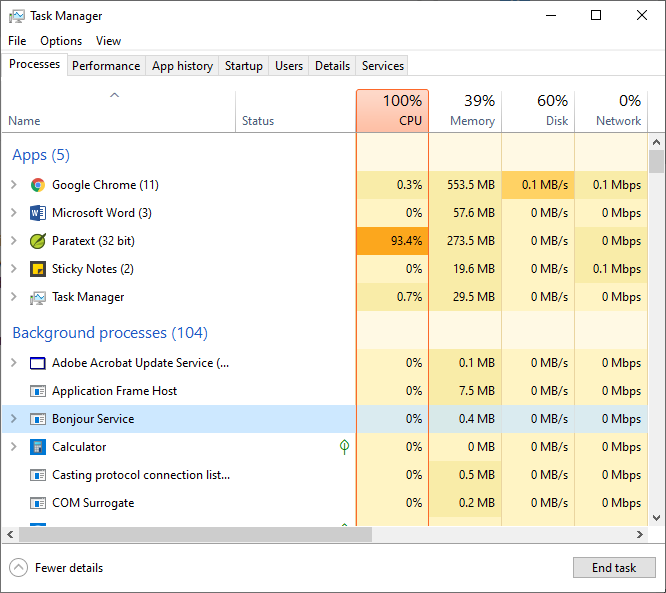Image resolution: width=666 pixels, height=593 pixels.
Task: Expand the Paratext (32 bit) process group
Action: [x=14, y=240]
